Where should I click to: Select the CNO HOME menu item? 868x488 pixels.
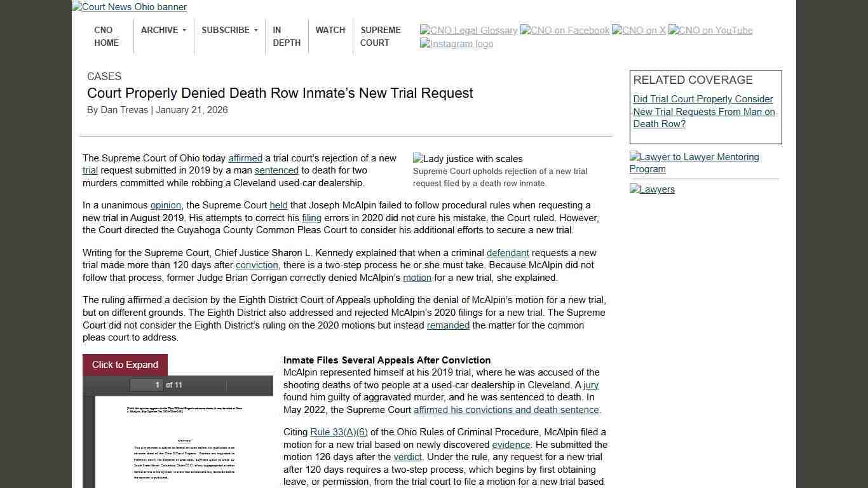pos(106,36)
